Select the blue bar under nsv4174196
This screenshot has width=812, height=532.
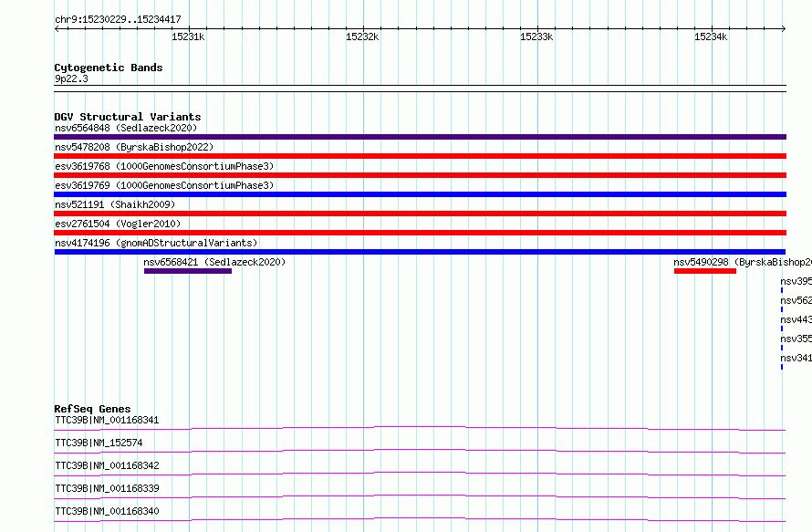420,252
